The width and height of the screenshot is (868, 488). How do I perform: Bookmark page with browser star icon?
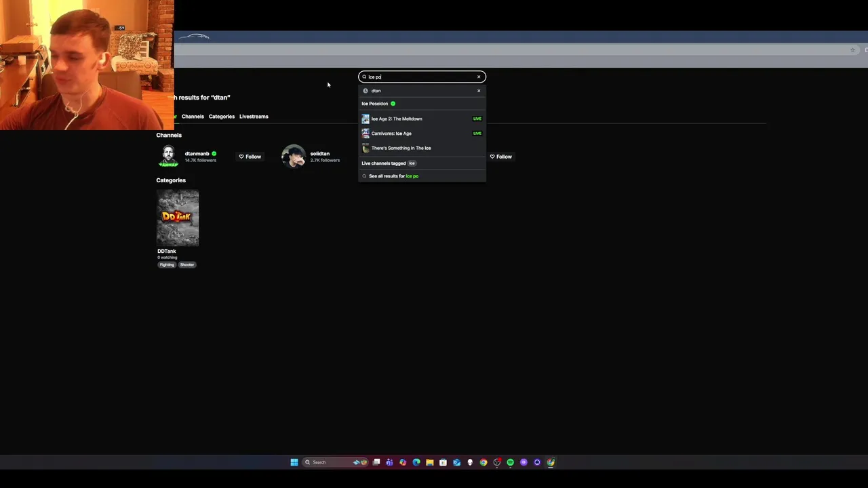(852, 49)
